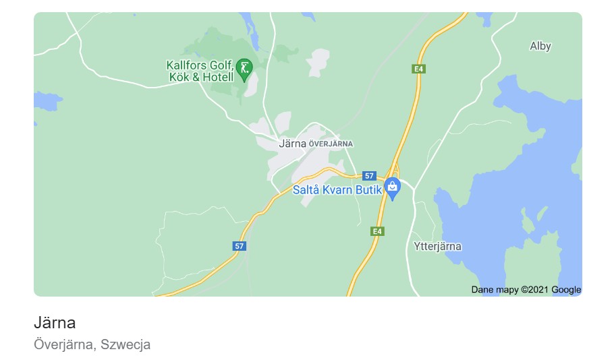Click the route 57 shield near interchange
The height and width of the screenshot is (364, 614).
point(369,176)
